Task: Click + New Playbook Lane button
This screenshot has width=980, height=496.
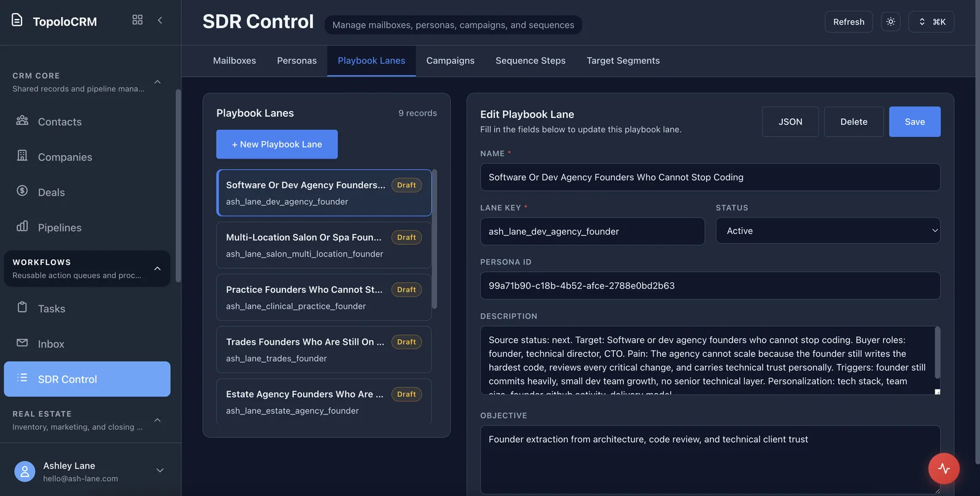Action: (x=277, y=145)
